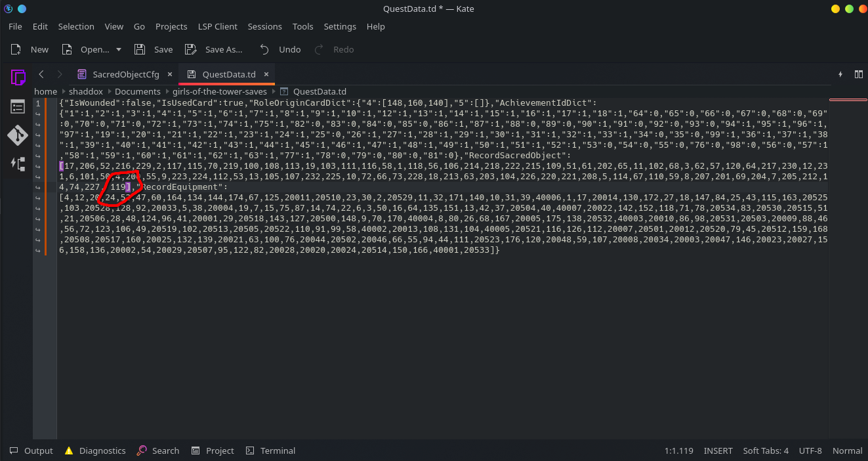
Task: Open the Soft Tabs: 4 indentation selector
Action: tap(766, 450)
